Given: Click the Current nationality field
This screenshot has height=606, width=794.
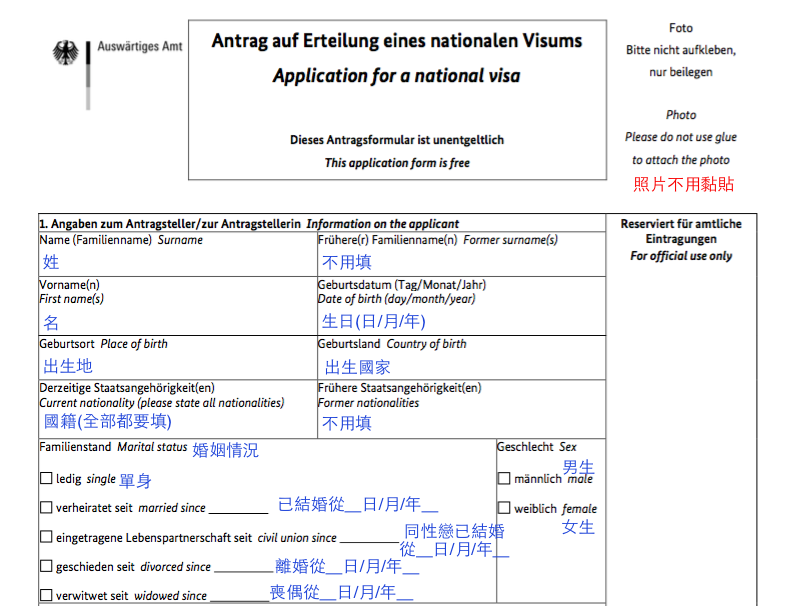Looking at the screenshot, I should tap(178, 409).
